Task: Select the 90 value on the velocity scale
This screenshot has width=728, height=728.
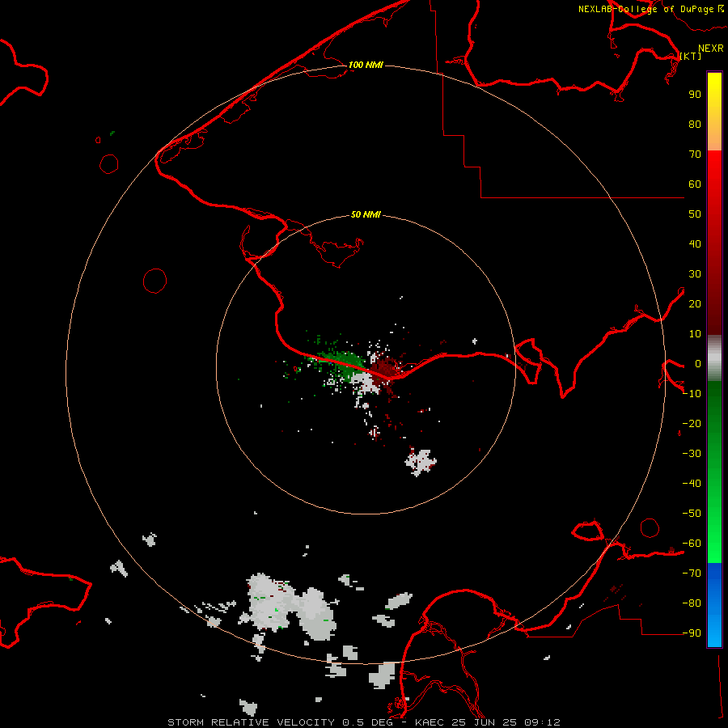Action: [x=695, y=95]
